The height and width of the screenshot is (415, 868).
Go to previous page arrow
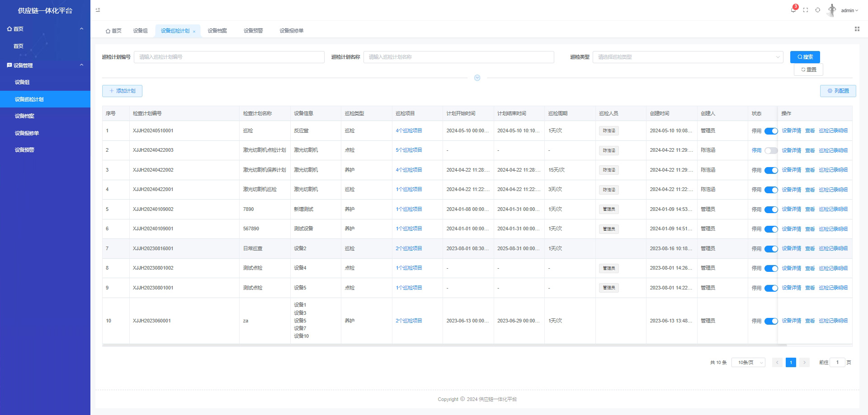[778, 362]
